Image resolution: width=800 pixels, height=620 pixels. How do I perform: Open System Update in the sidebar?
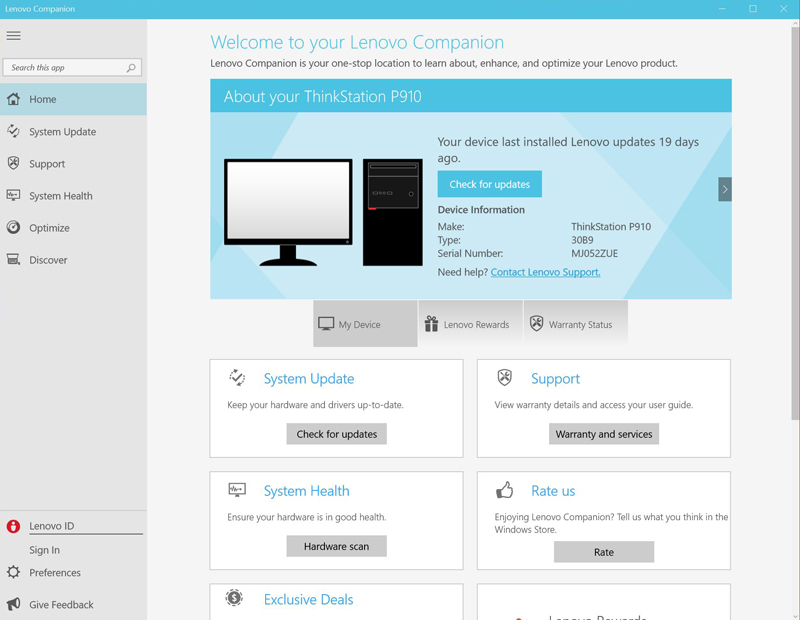click(73, 131)
